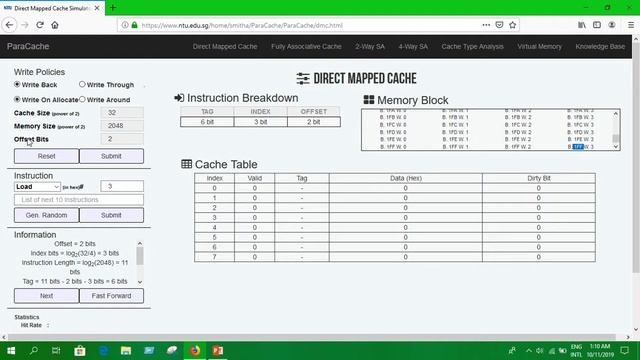Go back to the previous page
Viewport: 640px width, 360px height.
pyautogui.click(x=9, y=25)
